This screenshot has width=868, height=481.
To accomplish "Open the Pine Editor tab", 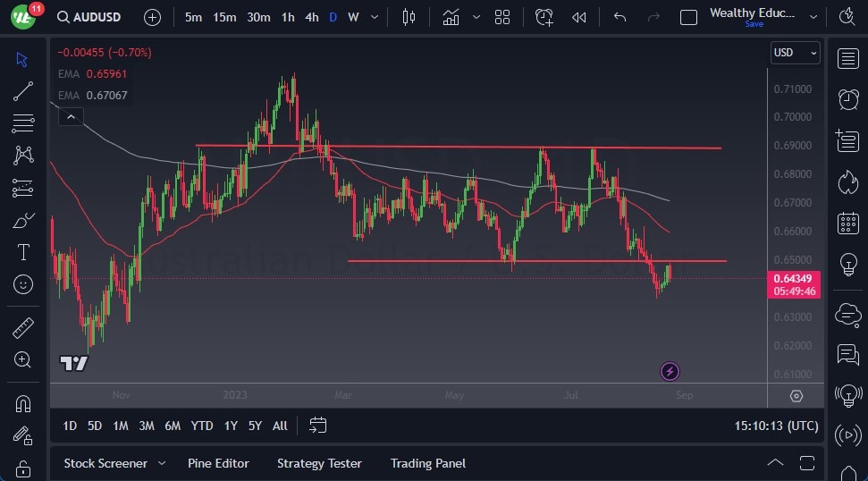I will tap(218, 463).
